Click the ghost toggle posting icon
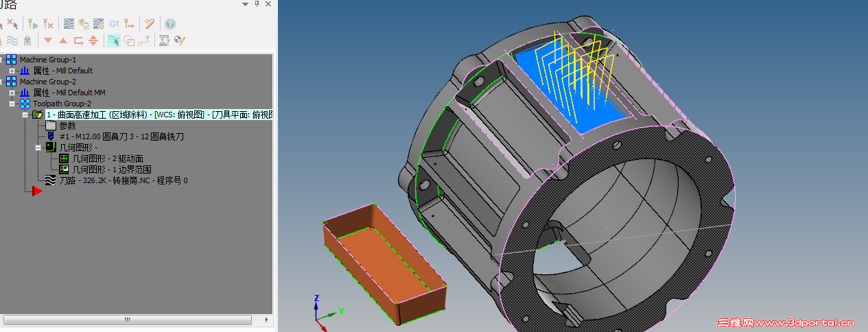Screen dimensions: 868x332 [27, 40]
